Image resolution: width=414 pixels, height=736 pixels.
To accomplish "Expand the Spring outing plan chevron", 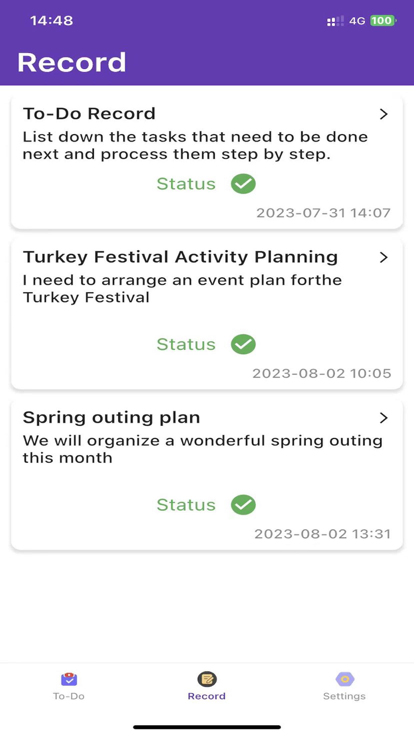I will coord(384,418).
